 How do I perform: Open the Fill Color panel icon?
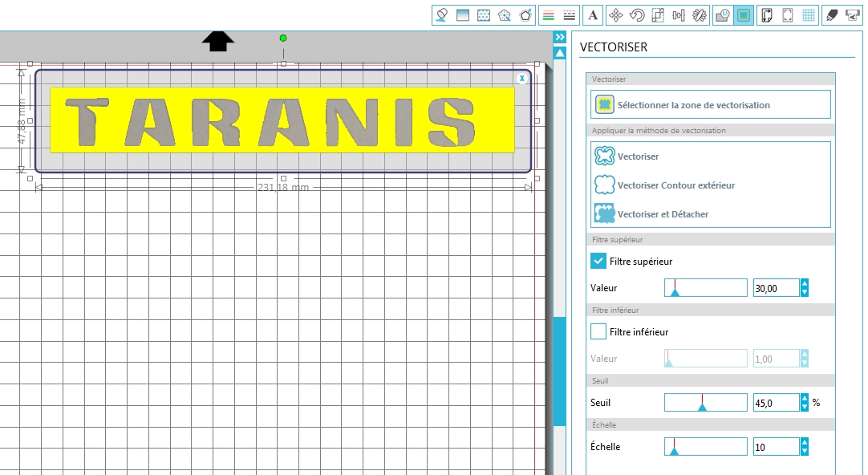(x=441, y=15)
